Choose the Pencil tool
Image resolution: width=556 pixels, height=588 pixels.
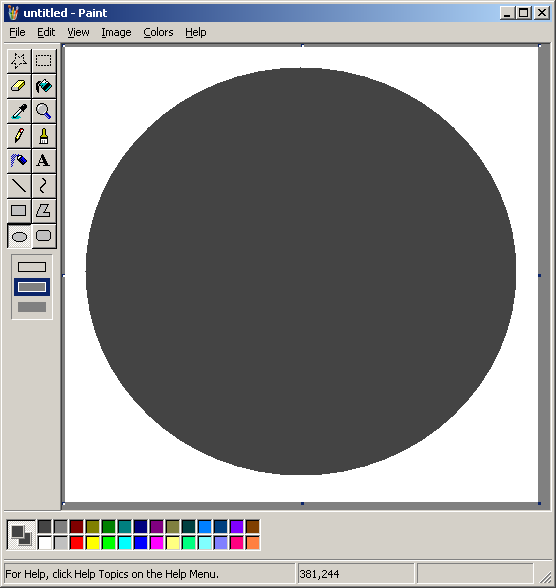coord(19,136)
